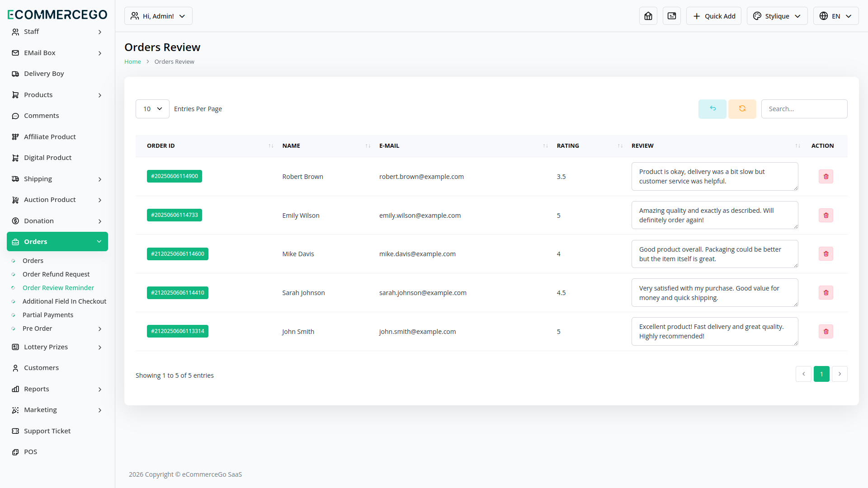Open Order Review Reminder submenu item

tap(58, 288)
